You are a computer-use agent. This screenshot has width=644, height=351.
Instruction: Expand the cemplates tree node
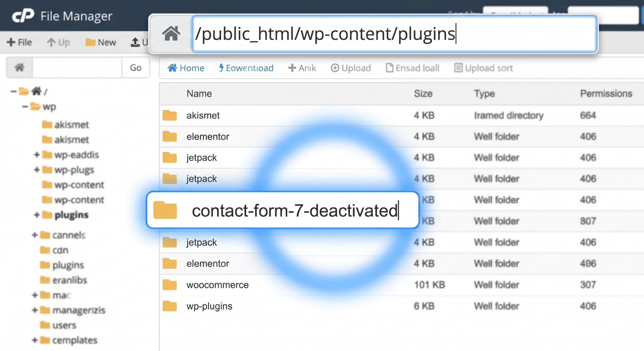click(35, 340)
